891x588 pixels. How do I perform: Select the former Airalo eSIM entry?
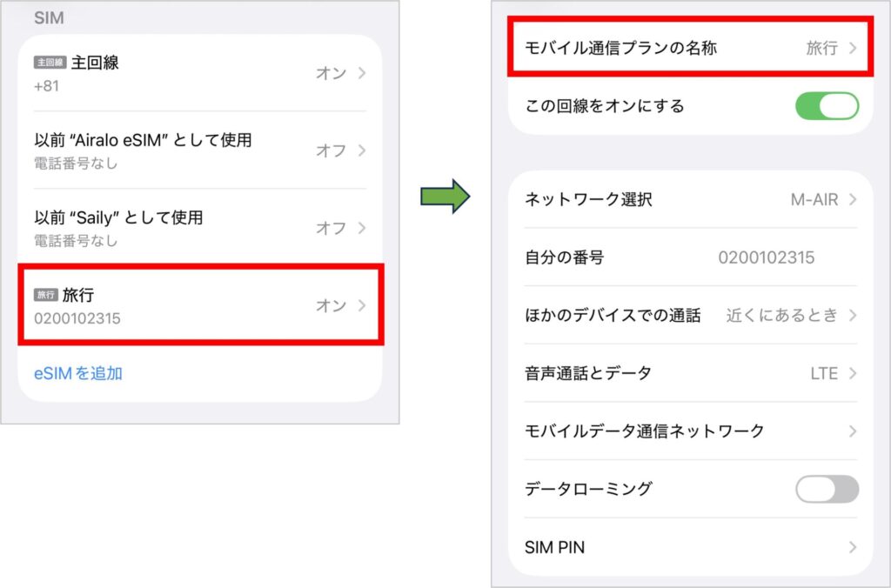point(200,150)
